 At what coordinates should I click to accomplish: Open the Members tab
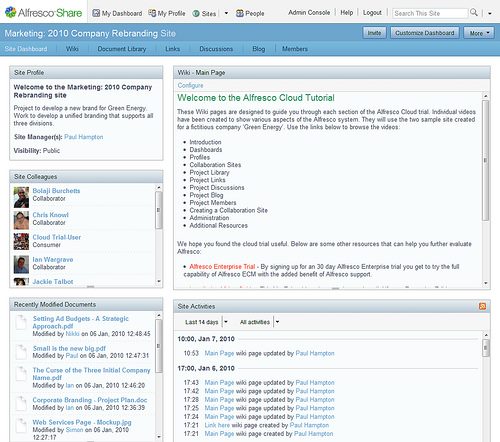295,49
